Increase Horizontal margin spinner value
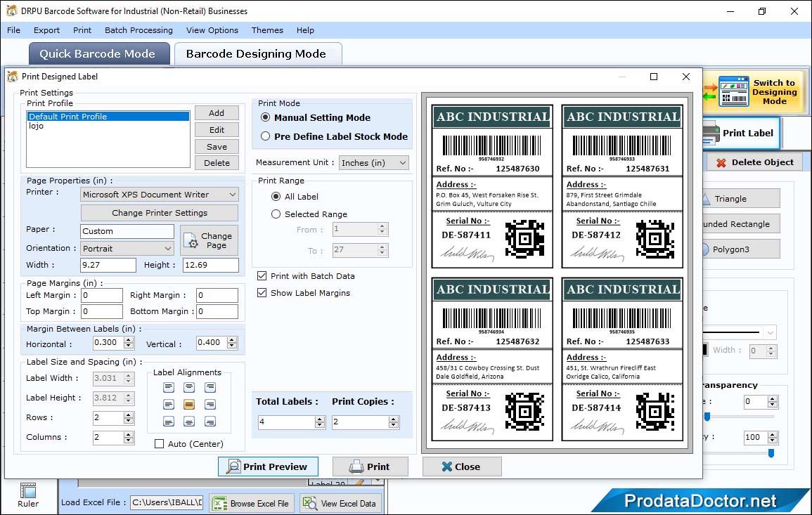The height and width of the screenshot is (515, 812). [129, 339]
